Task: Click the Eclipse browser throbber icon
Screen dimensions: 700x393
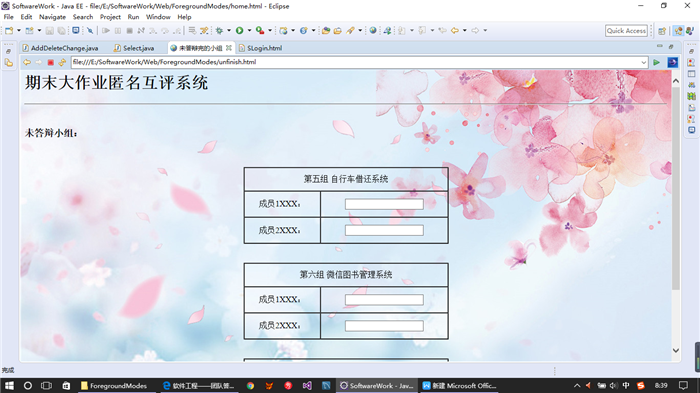Action: [x=672, y=62]
